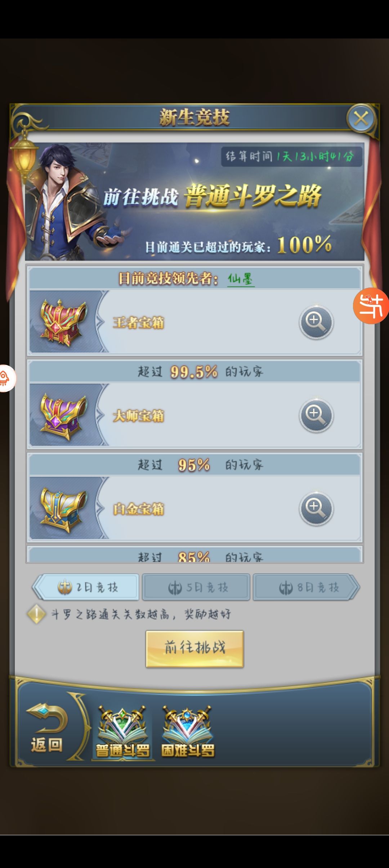Tap the 普通斗罗之路 banner
Screen dimensions: 389x868
coord(194,202)
